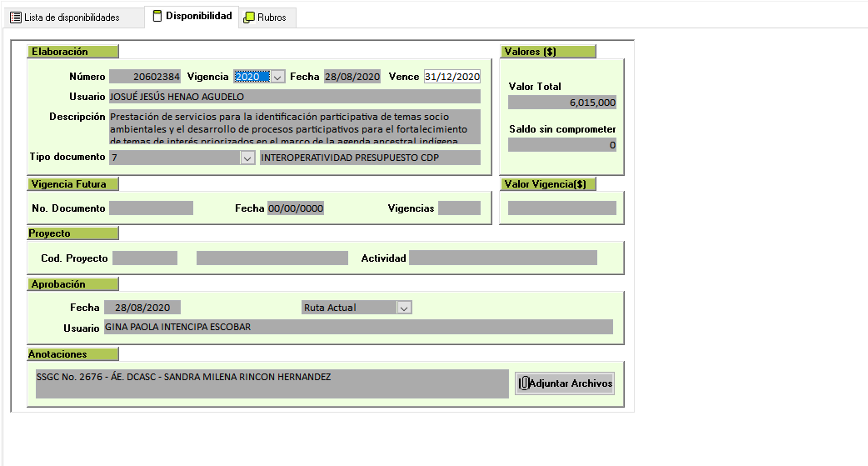
Task: Click the Lista de disponibilidades list icon
Action: point(16,18)
